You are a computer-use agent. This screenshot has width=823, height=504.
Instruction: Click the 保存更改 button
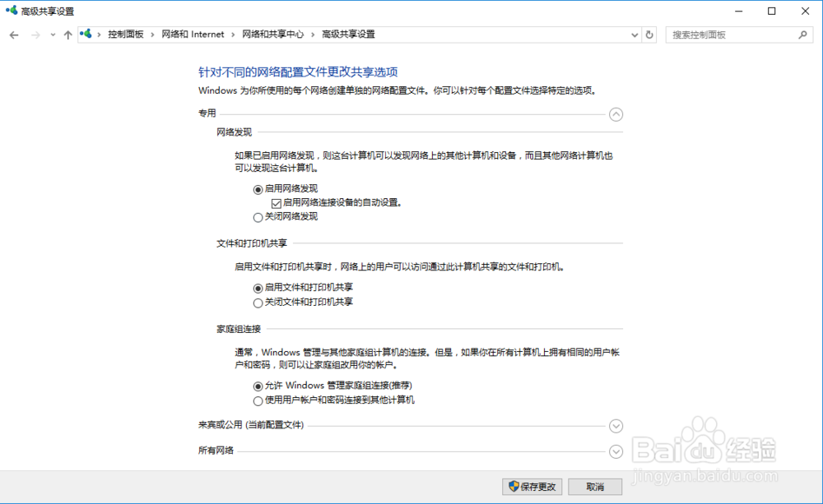(532, 486)
